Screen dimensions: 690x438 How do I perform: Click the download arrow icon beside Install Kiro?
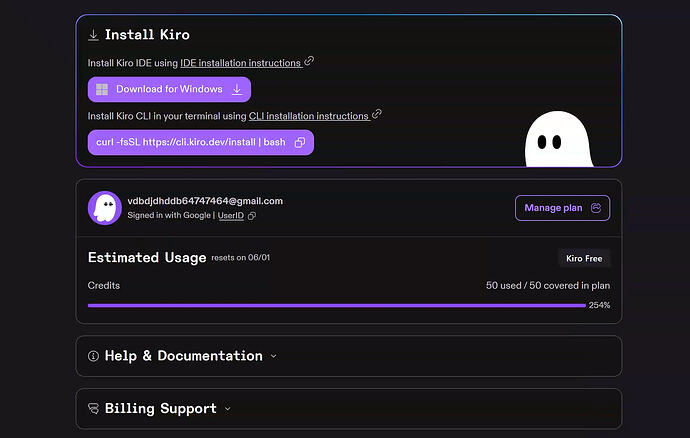pyautogui.click(x=93, y=35)
